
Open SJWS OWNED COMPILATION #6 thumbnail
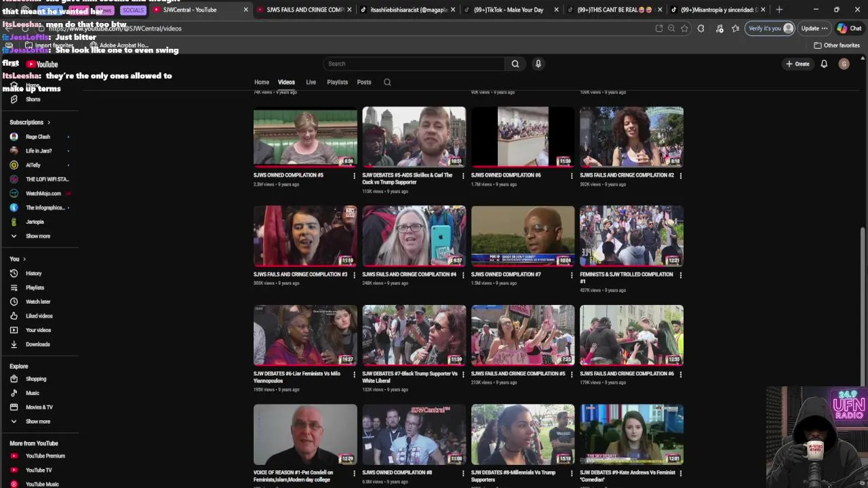(523, 137)
